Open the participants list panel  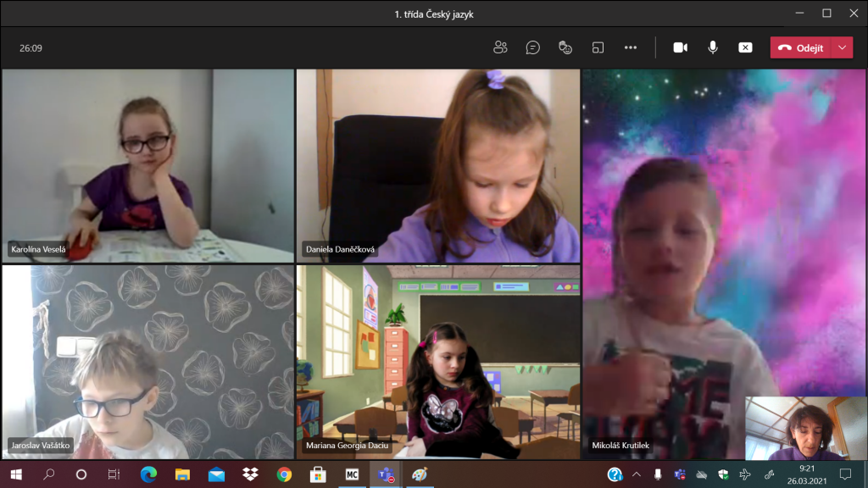point(500,47)
